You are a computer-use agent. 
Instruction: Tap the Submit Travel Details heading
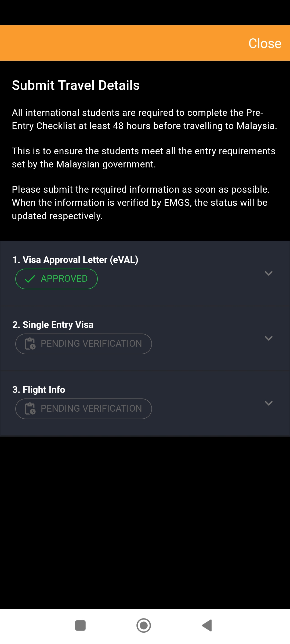coord(76,85)
